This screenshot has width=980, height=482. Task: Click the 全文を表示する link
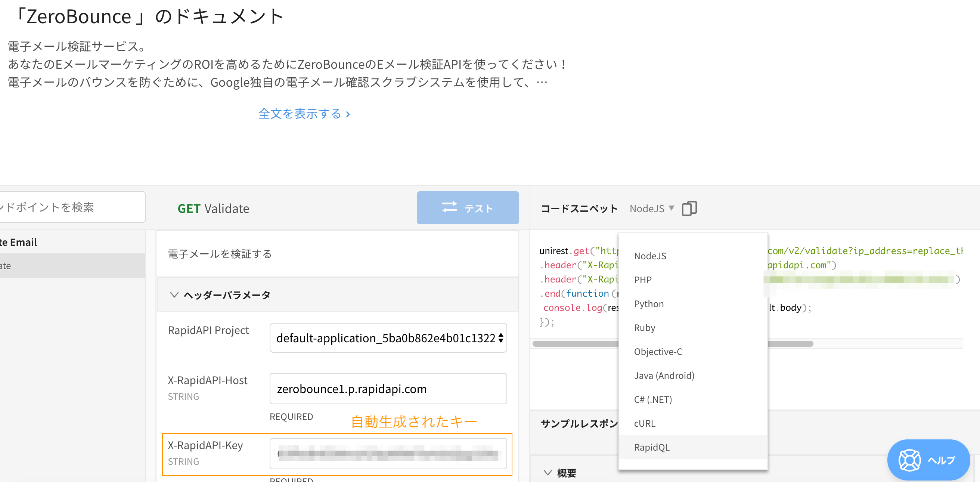point(304,114)
